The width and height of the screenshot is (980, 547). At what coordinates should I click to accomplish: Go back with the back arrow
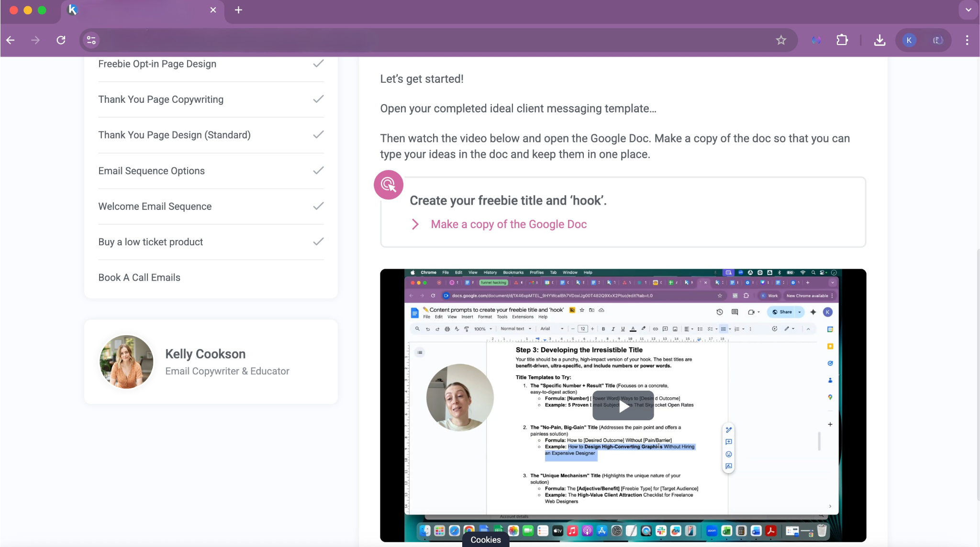click(11, 40)
